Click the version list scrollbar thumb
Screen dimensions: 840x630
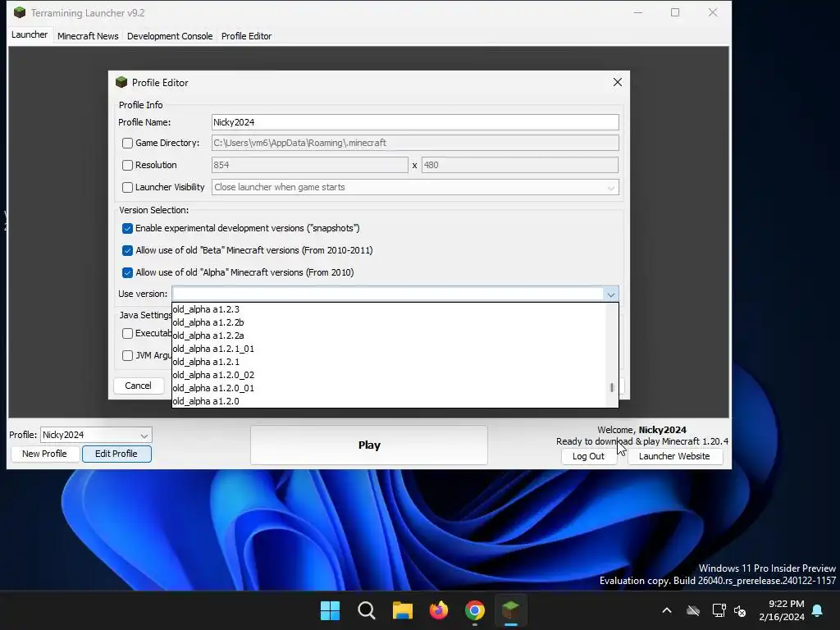pyautogui.click(x=612, y=387)
